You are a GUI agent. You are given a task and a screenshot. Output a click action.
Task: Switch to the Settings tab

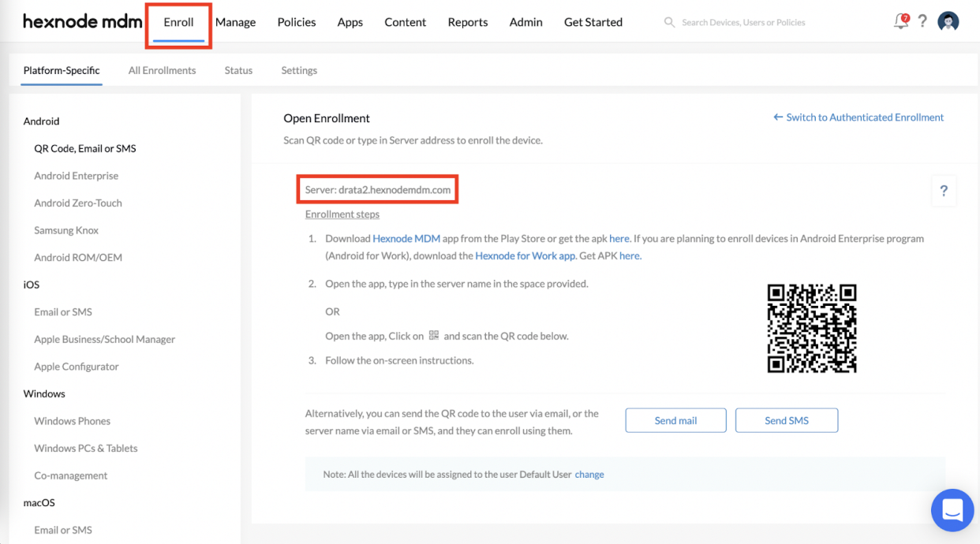pos(299,70)
